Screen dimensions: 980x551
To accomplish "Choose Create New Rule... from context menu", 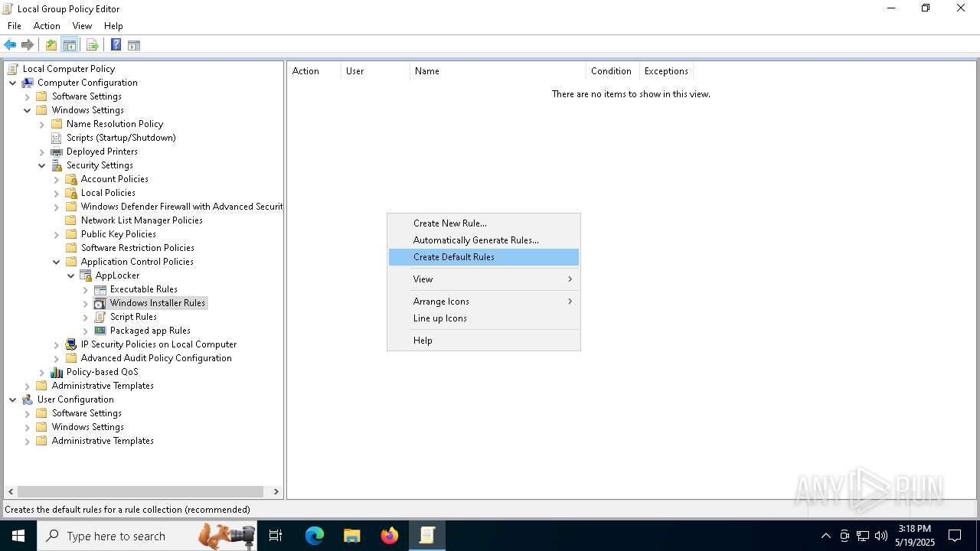I will [484, 223].
